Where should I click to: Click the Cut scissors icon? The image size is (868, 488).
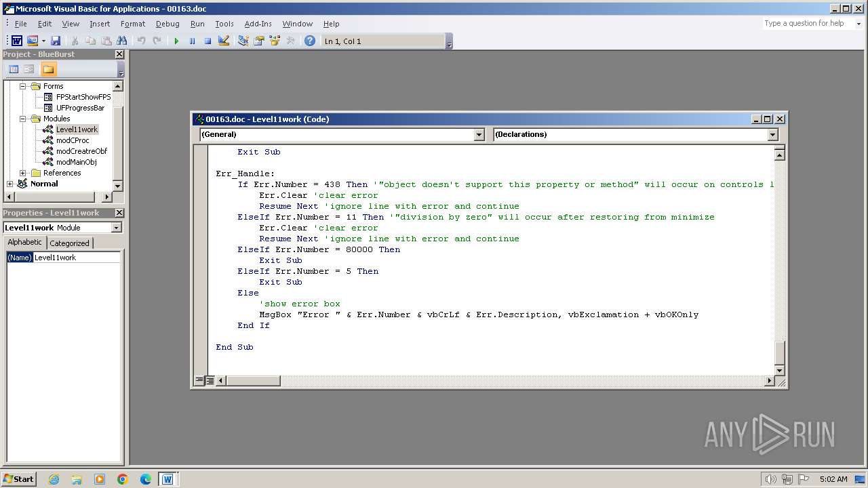[75, 41]
